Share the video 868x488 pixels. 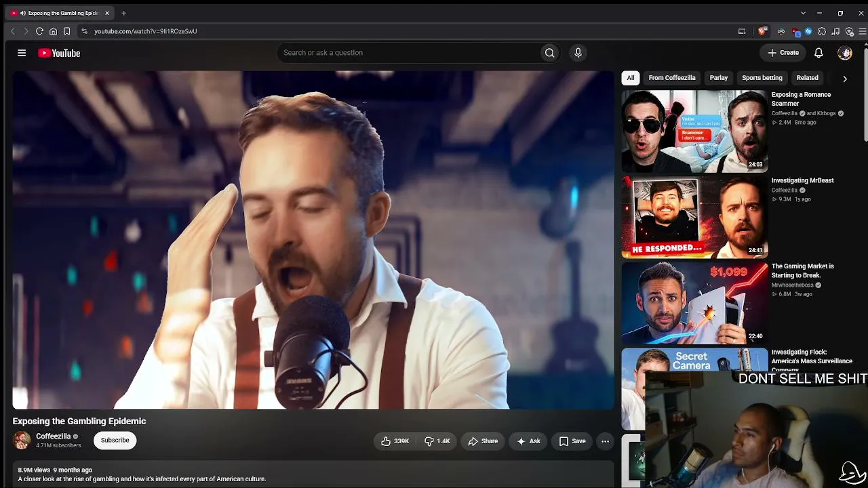[483, 441]
